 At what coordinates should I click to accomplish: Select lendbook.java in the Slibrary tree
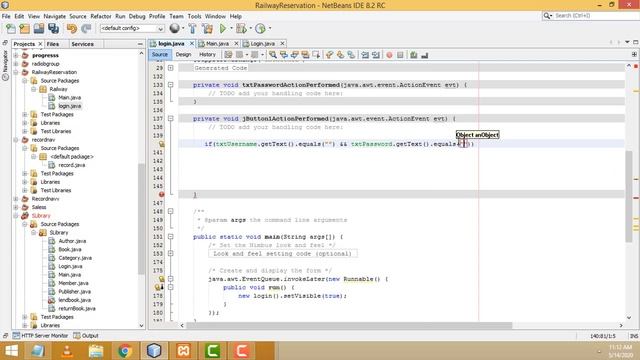pos(74,300)
